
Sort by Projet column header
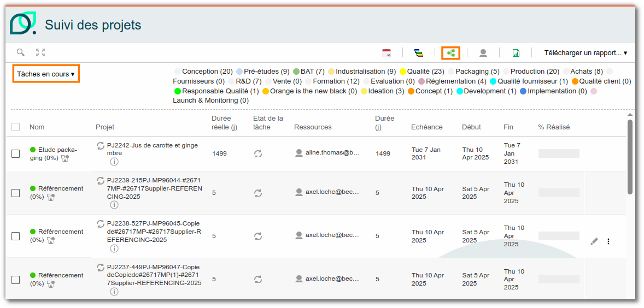tap(105, 127)
